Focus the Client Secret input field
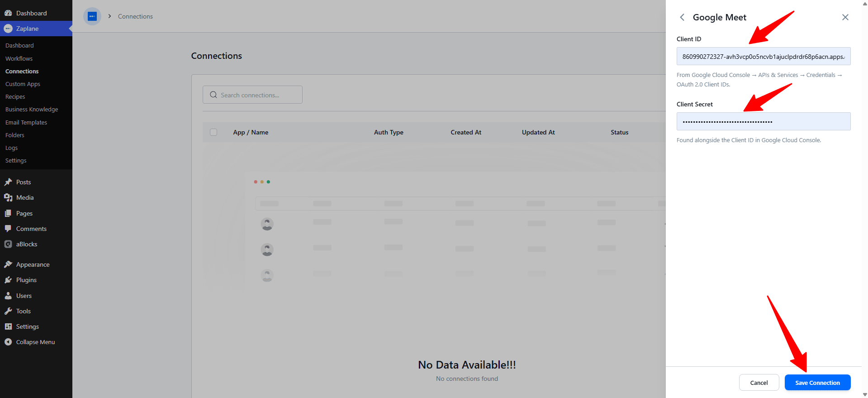 (x=764, y=121)
